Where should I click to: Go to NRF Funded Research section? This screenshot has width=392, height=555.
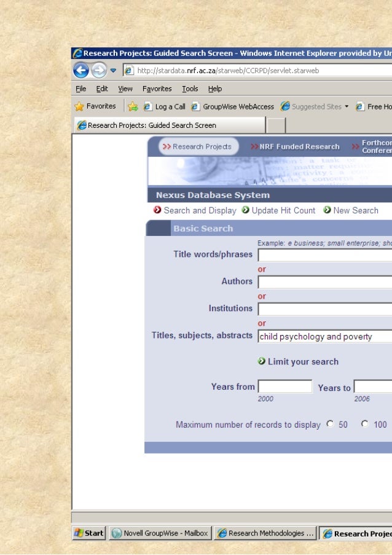[295, 146]
